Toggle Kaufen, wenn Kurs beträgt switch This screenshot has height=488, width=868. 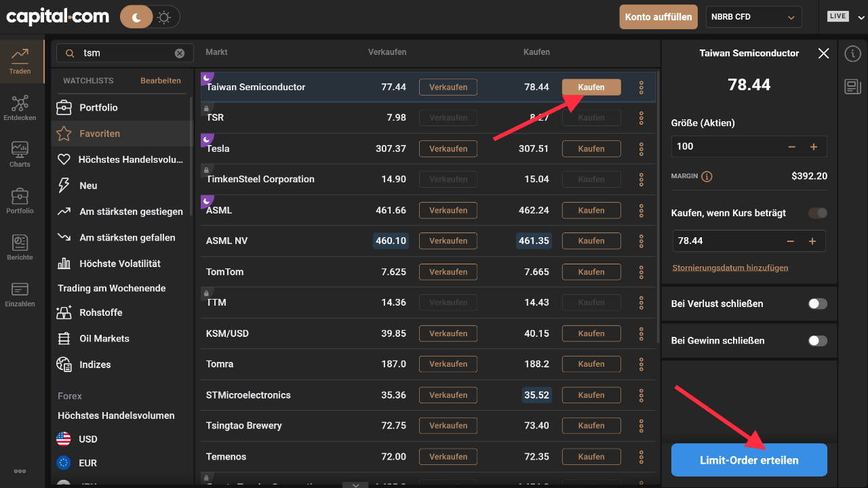point(818,213)
